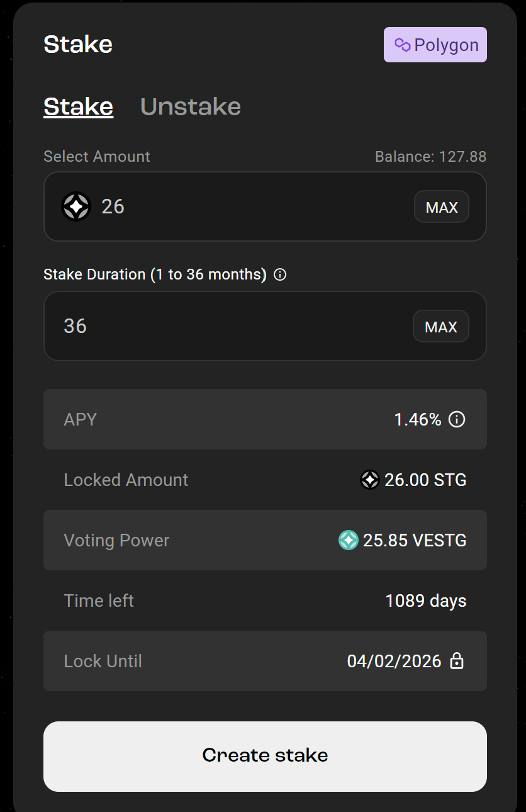Open the Polygon network selector
The height and width of the screenshot is (812, 526).
tap(435, 44)
